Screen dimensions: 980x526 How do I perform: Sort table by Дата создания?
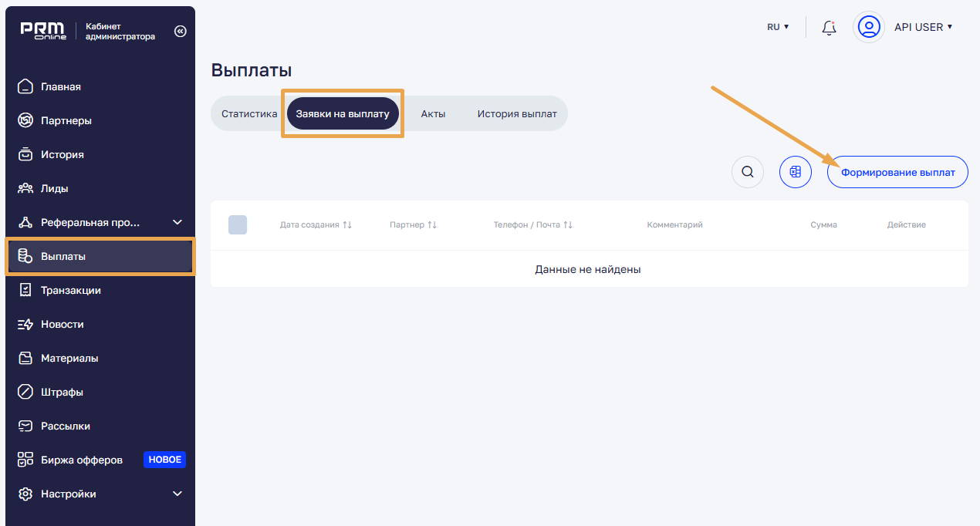[316, 224]
